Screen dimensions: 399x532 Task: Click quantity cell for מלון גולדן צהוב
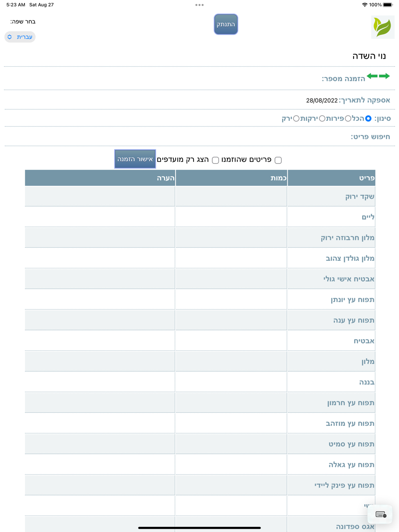point(231,258)
